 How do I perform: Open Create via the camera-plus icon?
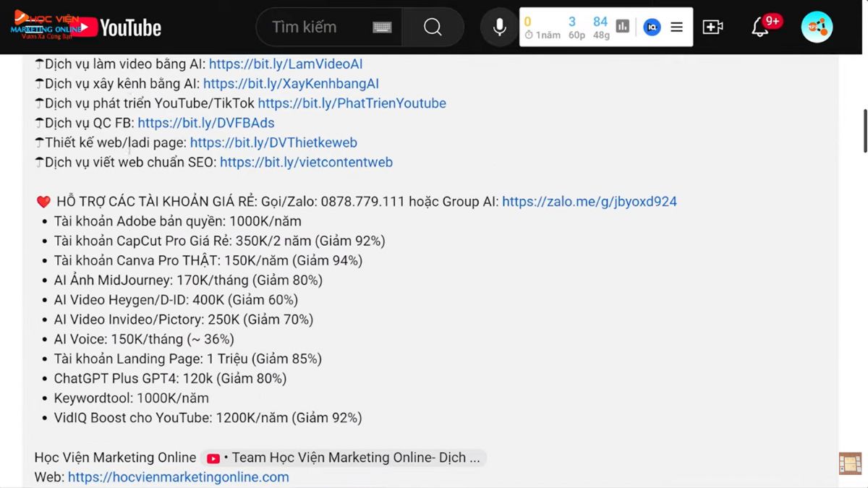coord(712,27)
